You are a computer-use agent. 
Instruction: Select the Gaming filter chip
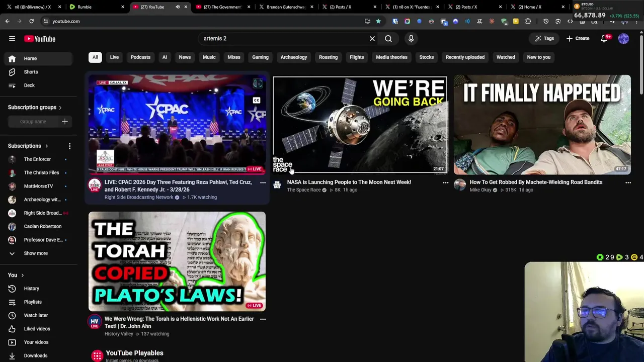[260, 57]
